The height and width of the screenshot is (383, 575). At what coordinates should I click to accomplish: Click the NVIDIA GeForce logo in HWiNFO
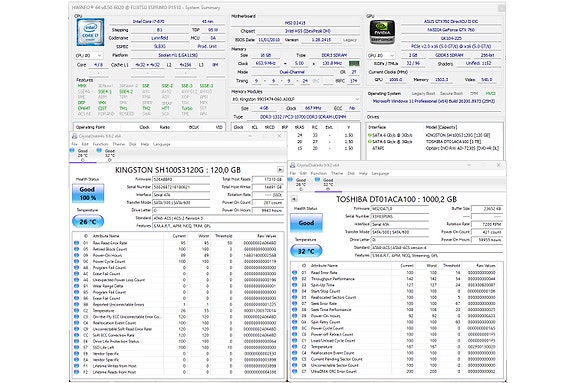click(x=382, y=32)
